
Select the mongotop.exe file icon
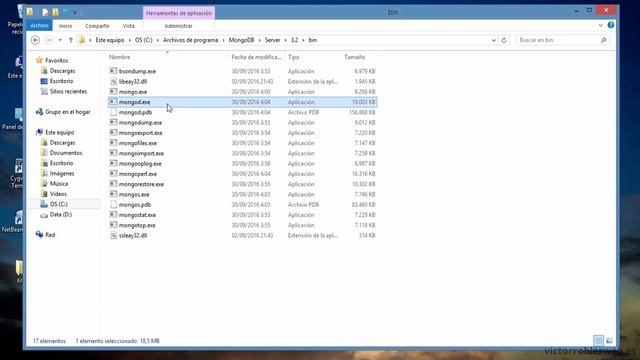point(113,225)
